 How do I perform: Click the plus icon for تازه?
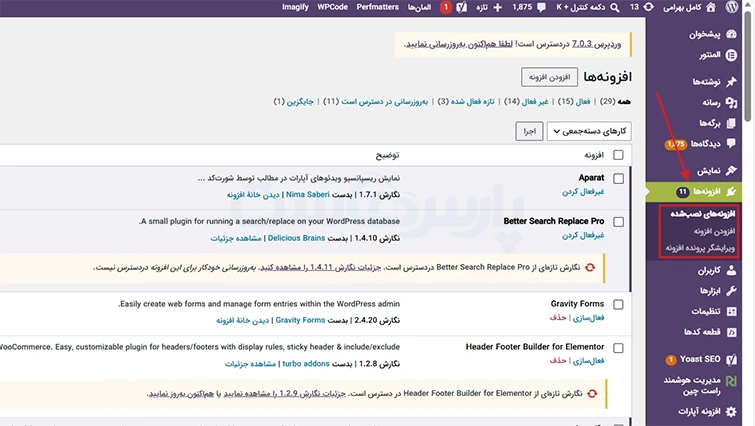498,8
